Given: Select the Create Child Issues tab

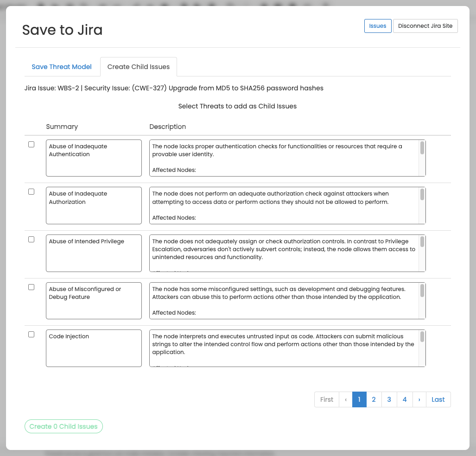Looking at the screenshot, I should tap(139, 67).
